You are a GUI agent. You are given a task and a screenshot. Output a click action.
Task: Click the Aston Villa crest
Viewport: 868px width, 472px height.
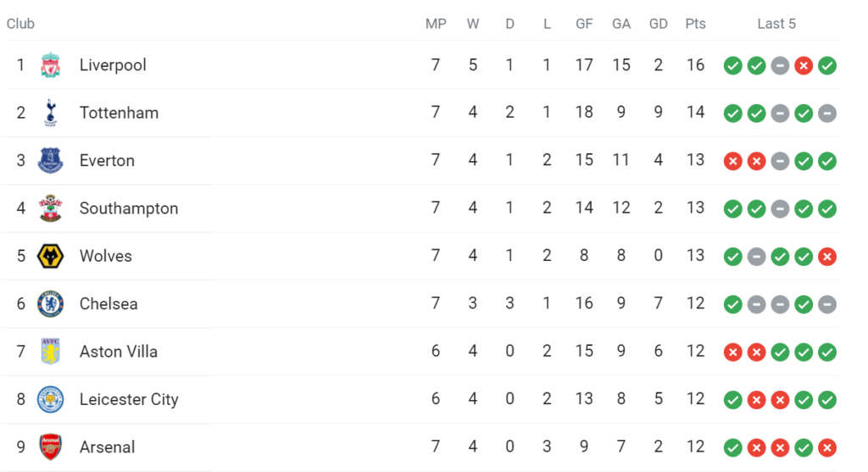50,352
